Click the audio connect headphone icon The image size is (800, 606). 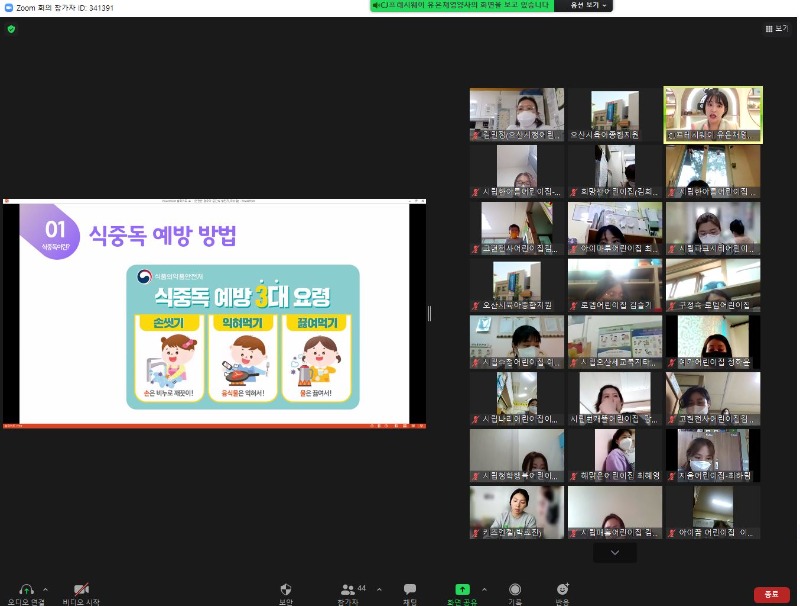coord(26,589)
